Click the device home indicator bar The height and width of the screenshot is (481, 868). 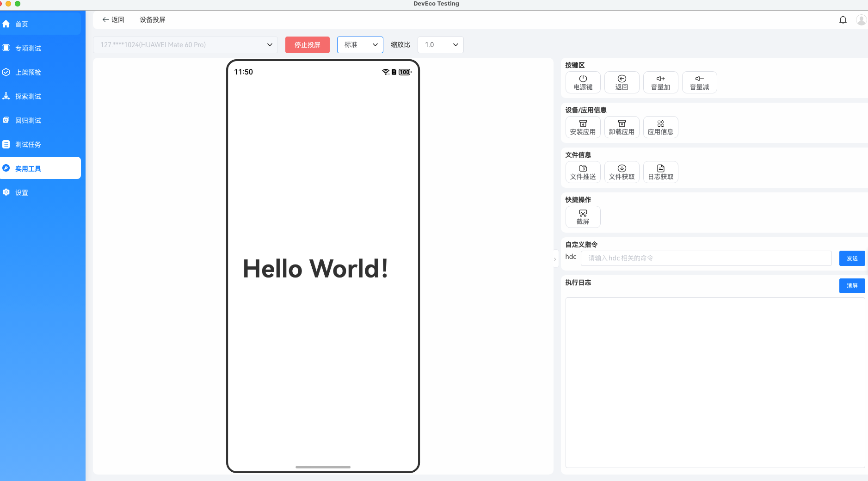tap(323, 467)
